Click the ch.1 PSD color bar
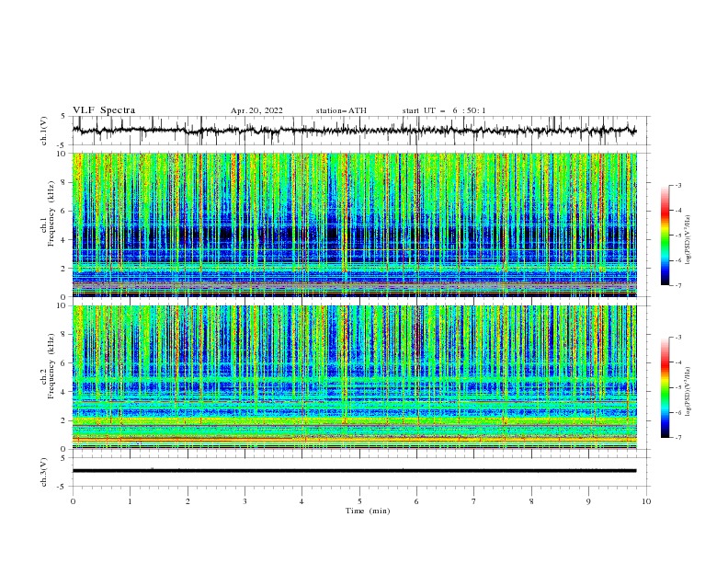 665,236
